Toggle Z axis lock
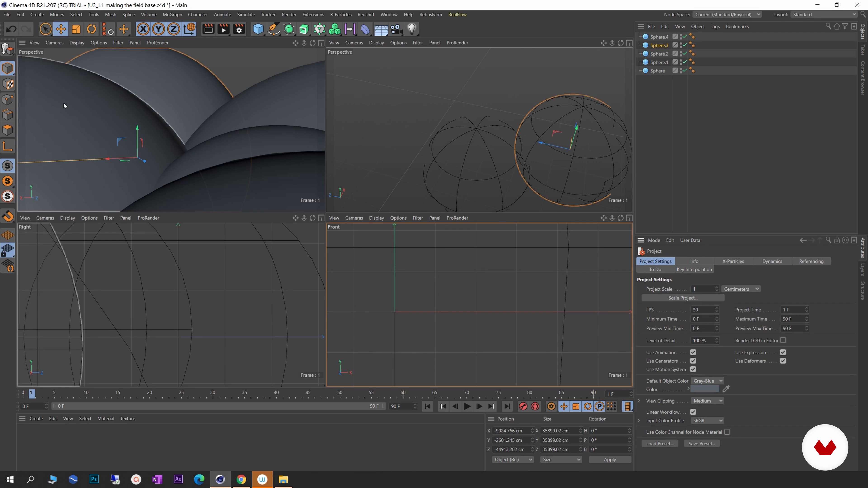The image size is (868, 488). [x=174, y=29]
